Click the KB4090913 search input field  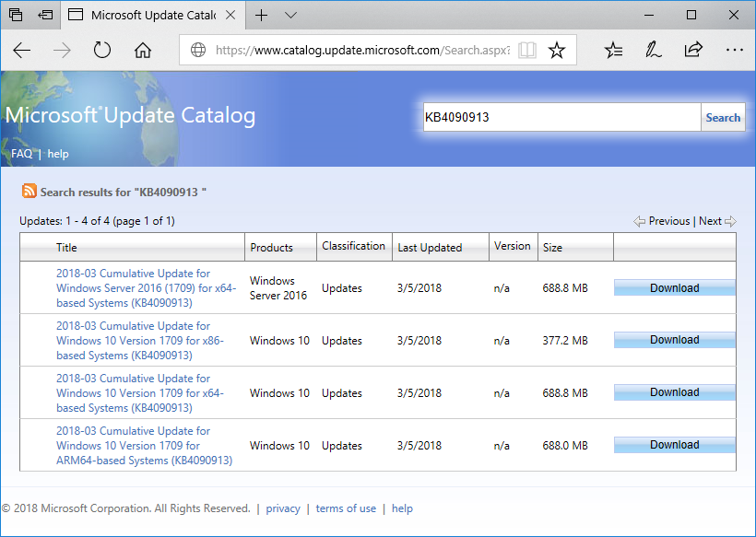(561, 117)
